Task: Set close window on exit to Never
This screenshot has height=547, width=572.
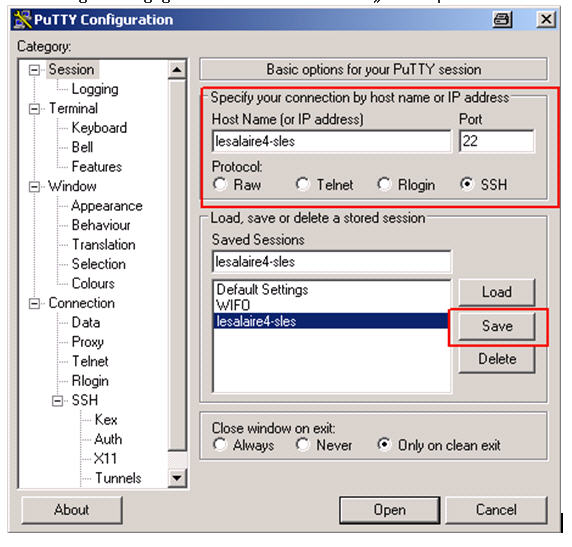Action: pyautogui.click(x=303, y=444)
